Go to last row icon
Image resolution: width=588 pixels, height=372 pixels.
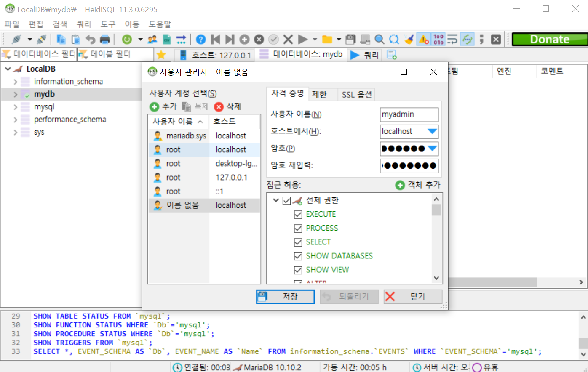coord(230,40)
